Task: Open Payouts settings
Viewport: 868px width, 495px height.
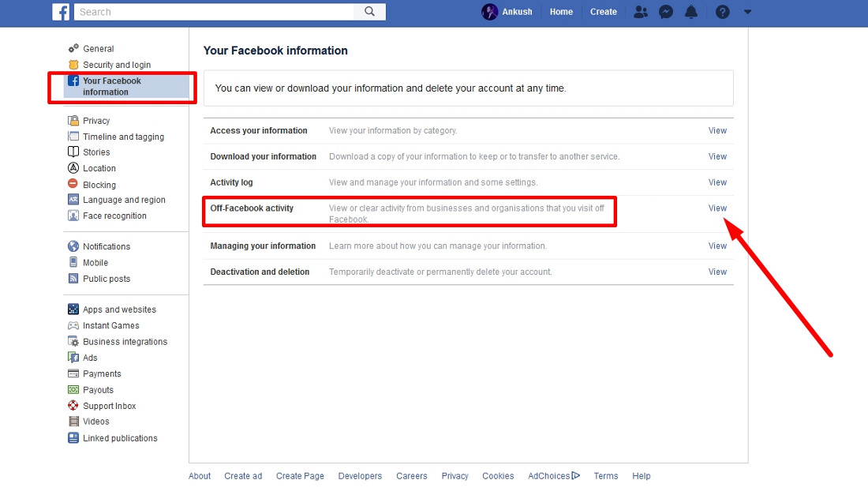Action: coord(98,390)
